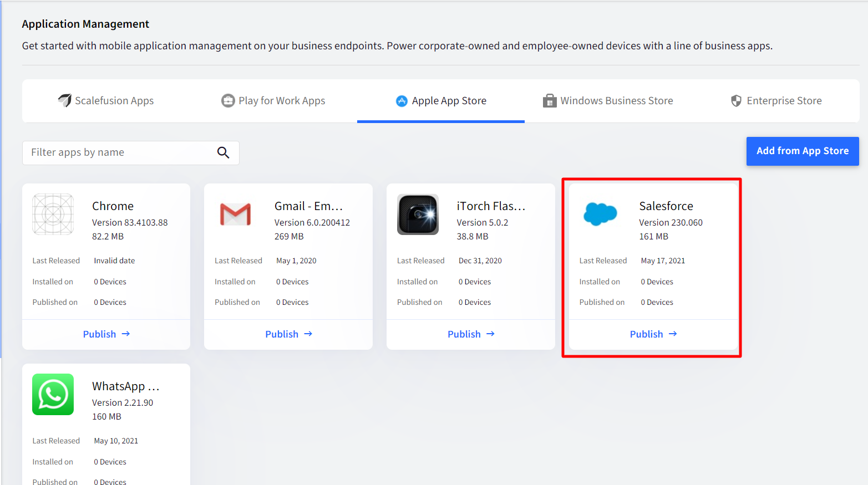Click Salesforce's Version 230.060 text
The width and height of the screenshot is (868, 485).
click(671, 222)
